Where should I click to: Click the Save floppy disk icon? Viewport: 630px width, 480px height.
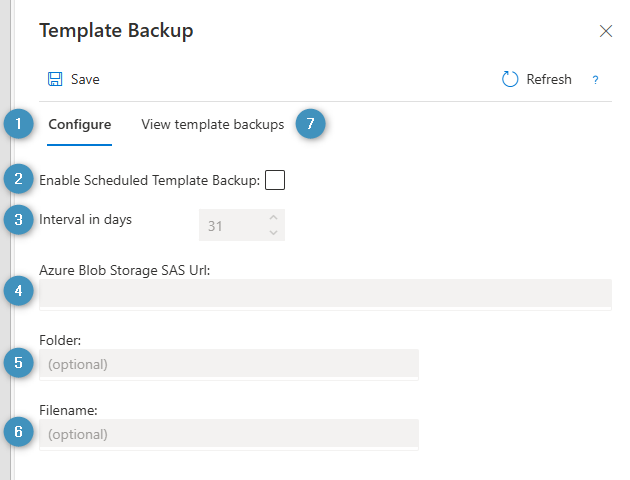(55, 79)
